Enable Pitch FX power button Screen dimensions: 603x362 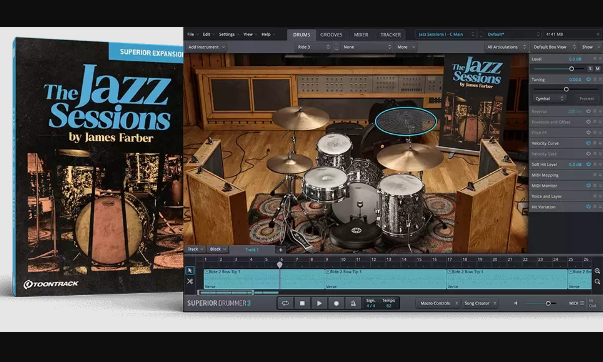click(x=588, y=132)
